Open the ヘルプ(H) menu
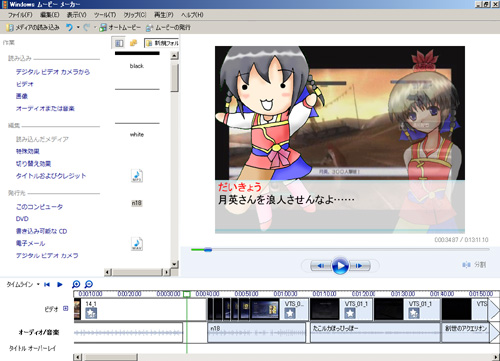Image resolution: width=500 pixels, height=361 pixels. (192, 15)
